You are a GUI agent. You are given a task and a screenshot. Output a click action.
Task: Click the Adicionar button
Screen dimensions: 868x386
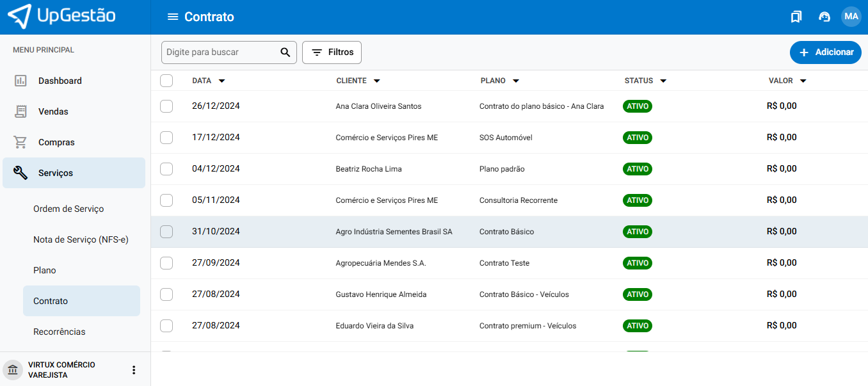coord(825,52)
